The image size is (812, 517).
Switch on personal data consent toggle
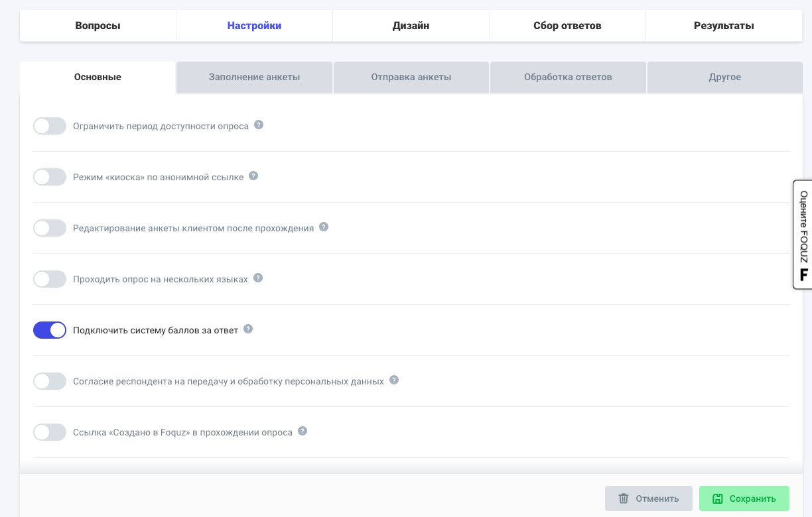click(50, 381)
